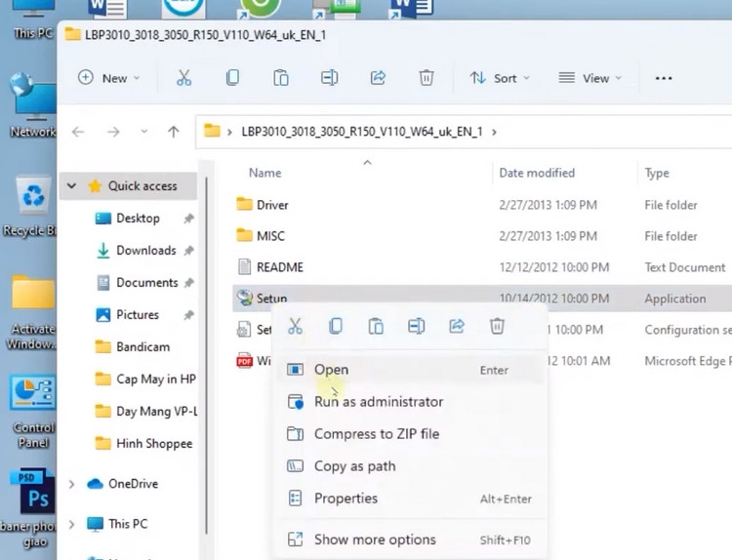Choose Copy as path
Image resolution: width=732 pixels, height=560 pixels.
click(410, 466)
